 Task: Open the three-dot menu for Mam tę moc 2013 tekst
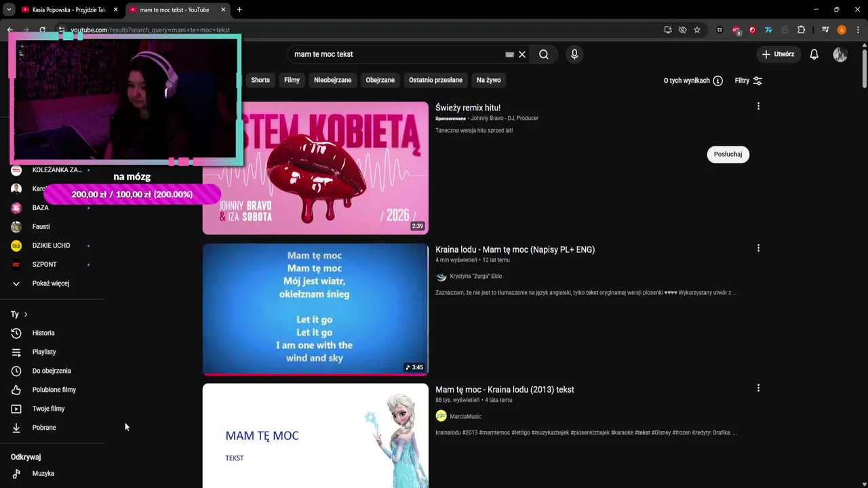click(x=758, y=388)
